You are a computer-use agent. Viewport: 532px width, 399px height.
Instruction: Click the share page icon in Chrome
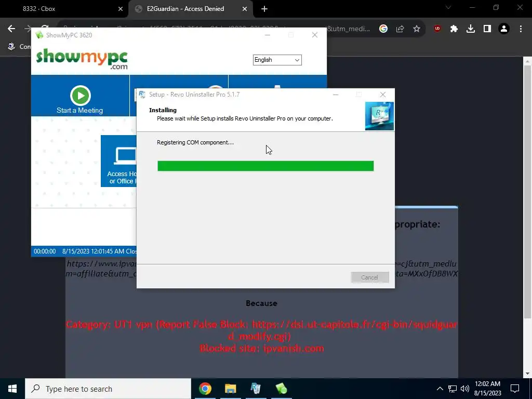tap(400, 29)
